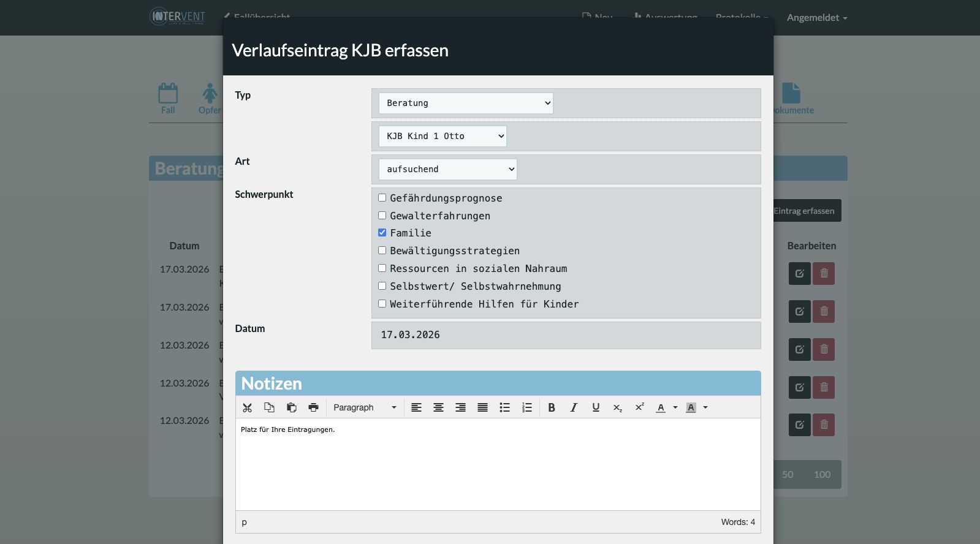980x544 pixels.
Task: Open the Paragraph format menu
Action: tap(365, 407)
